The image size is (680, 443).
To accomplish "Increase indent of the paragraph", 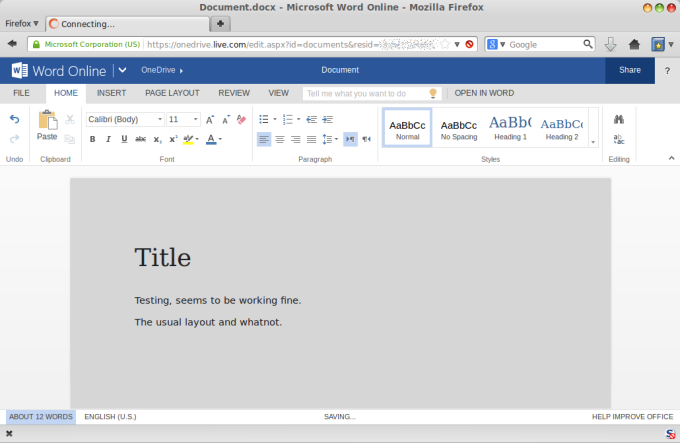I will (x=327, y=119).
